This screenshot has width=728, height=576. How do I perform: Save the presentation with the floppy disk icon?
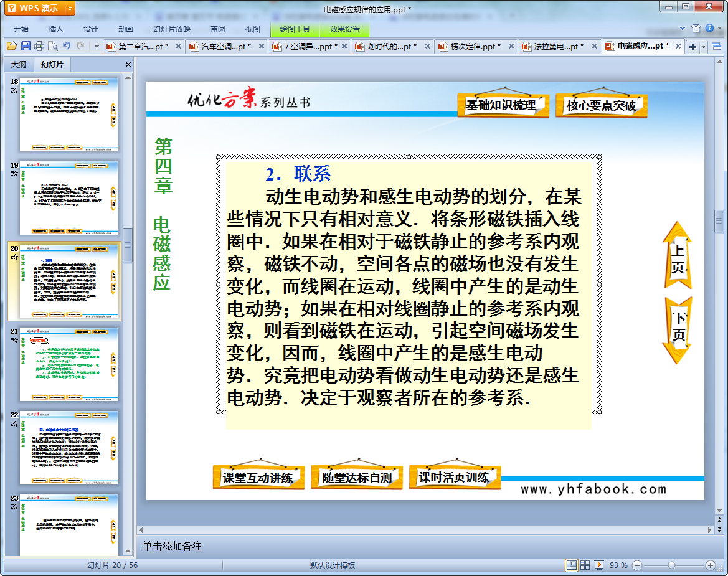(26, 46)
